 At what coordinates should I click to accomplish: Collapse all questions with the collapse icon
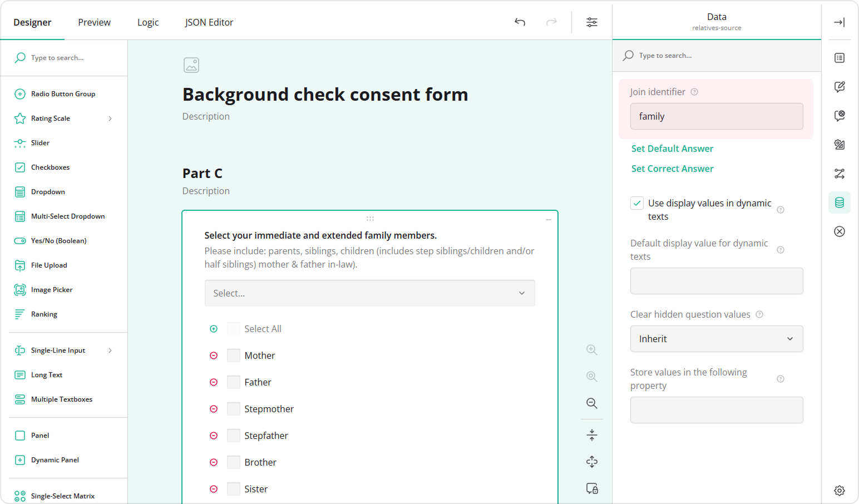point(591,434)
